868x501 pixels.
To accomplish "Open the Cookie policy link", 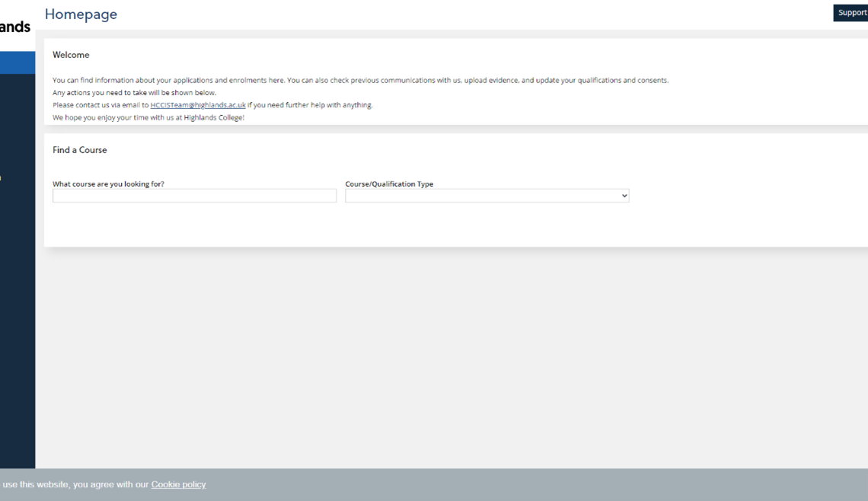I will pyautogui.click(x=178, y=484).
